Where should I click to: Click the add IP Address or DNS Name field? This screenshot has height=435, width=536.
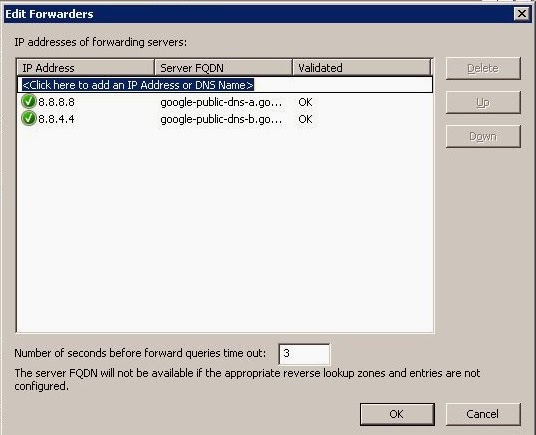(x=225, y=85)
